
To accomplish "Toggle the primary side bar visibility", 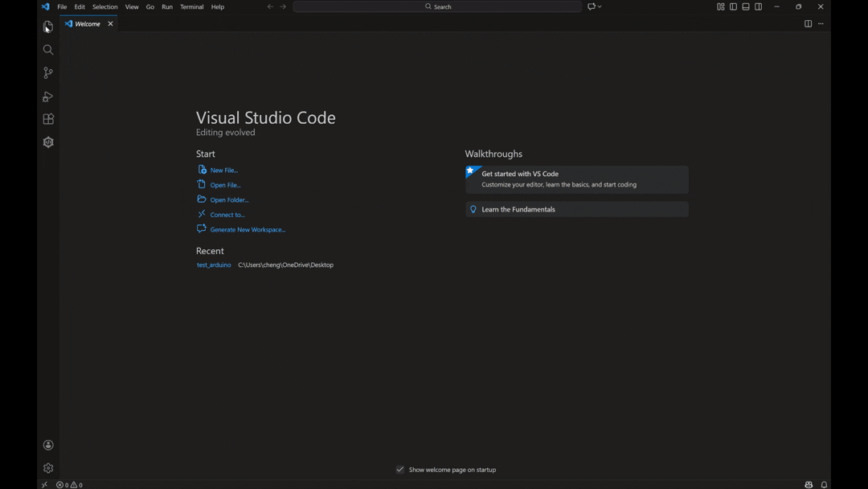I will point(733,7).
